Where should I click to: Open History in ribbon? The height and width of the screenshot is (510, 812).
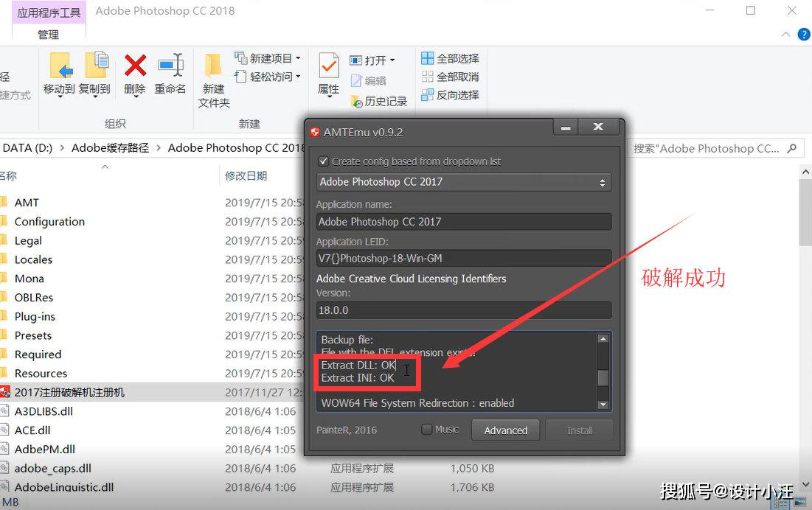[x=379, y=102]
